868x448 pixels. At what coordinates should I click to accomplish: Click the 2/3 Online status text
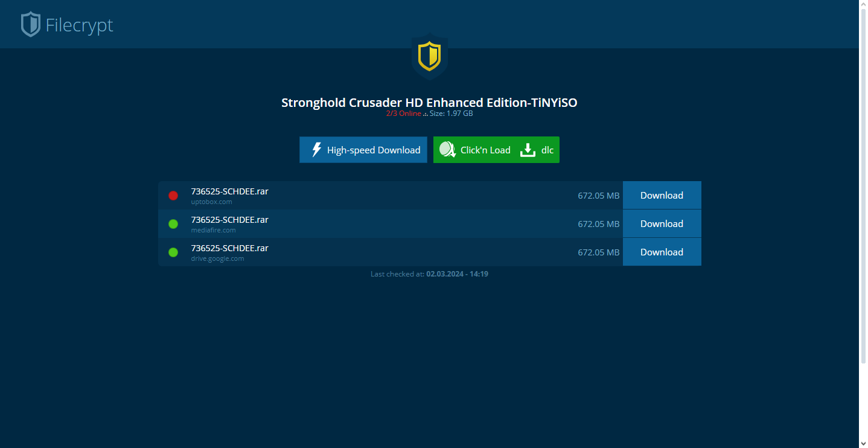[403, 113]
